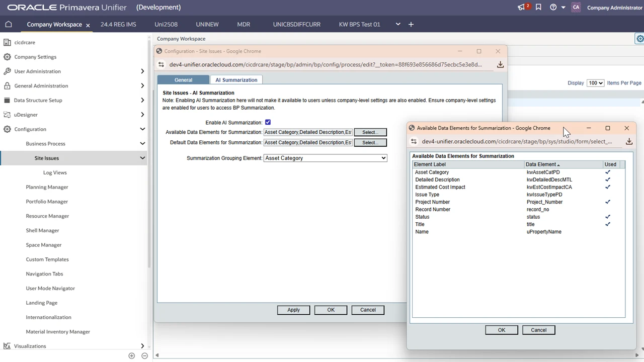Click the CA user avatar

coord(576,7)
